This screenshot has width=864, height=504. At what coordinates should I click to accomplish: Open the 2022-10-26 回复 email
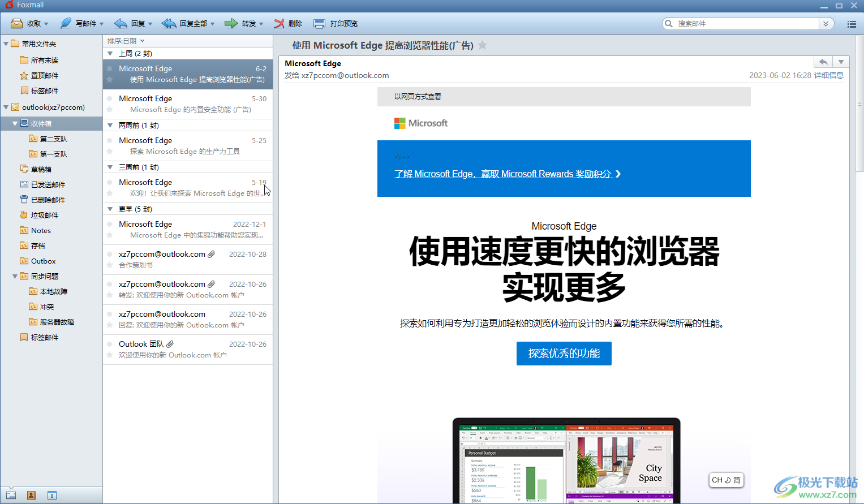(x=188, y=320)
